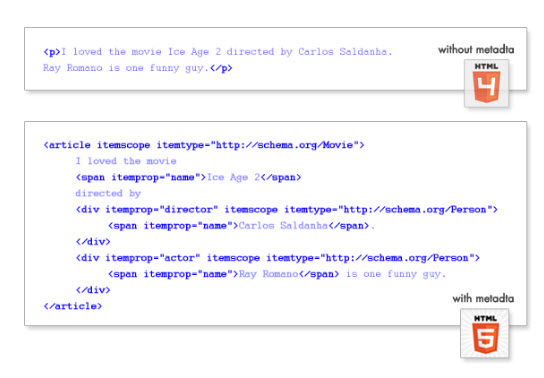Click the <article itemscope itemtype> line
The image size is (544, 378).
click(x=204, y=145)
